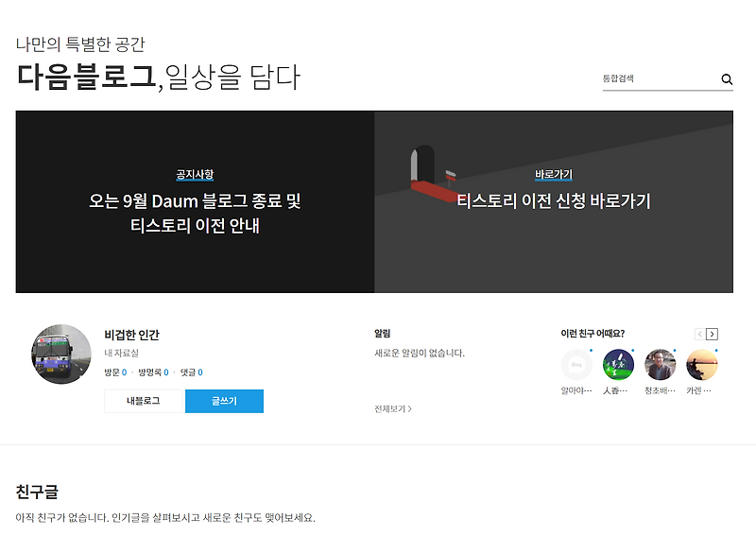Click the 새로운 알림이 없습니다 message

[420, 354]
